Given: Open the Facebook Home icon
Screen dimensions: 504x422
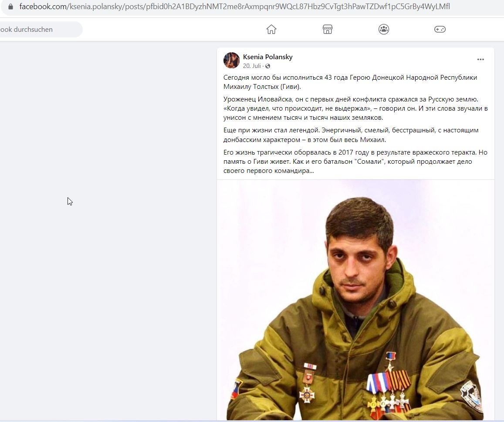Looking at the screenshot, I should pos(271,29).
